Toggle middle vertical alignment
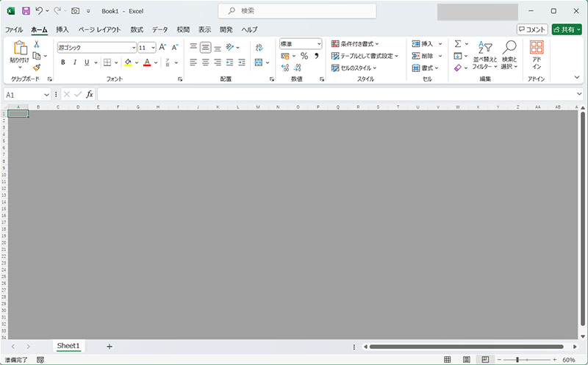This screenshot has height=365, width=588. [x=206, y=47]
